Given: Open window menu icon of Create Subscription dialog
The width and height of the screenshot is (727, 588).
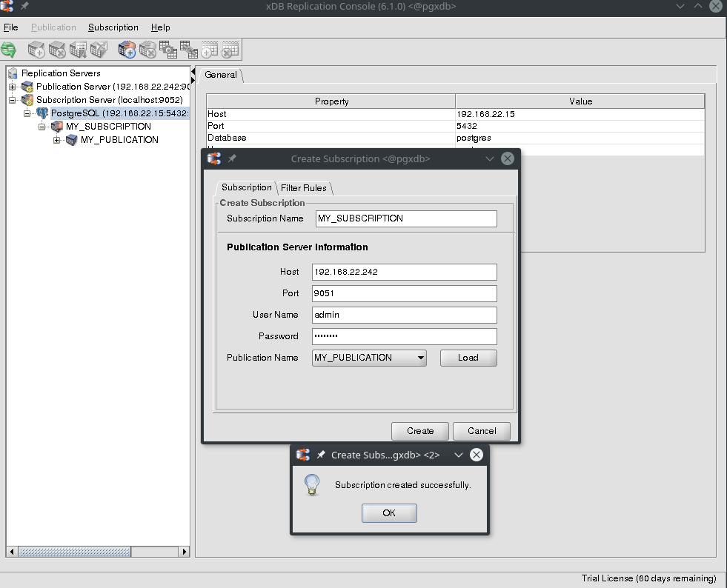Looking at the screenshot, I should tap(213, 158).
